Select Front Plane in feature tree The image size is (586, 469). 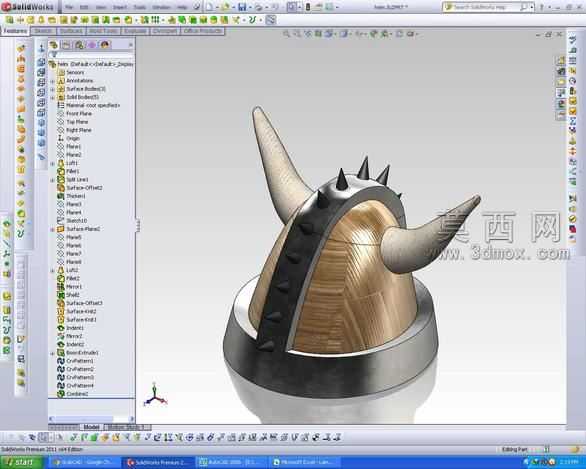[x=79, y=114]
